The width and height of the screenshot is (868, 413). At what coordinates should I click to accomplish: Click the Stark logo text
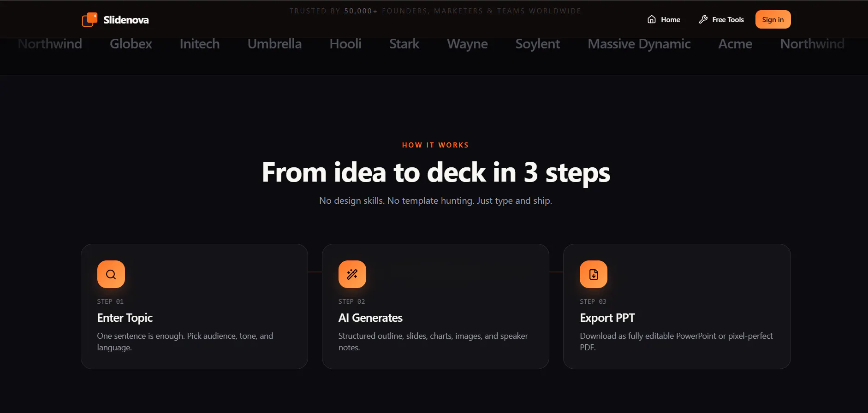coord(404,44)
